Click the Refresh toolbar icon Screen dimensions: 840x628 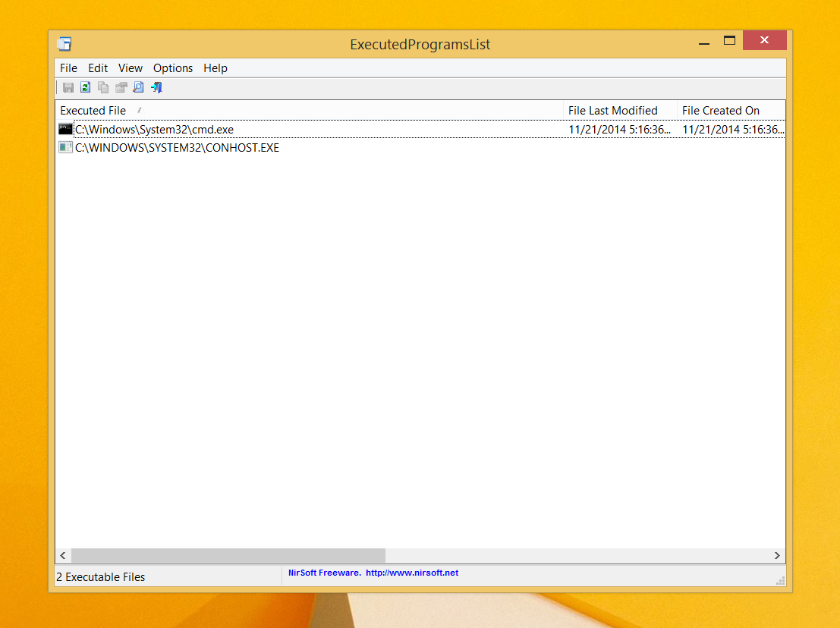click(85, 87)
